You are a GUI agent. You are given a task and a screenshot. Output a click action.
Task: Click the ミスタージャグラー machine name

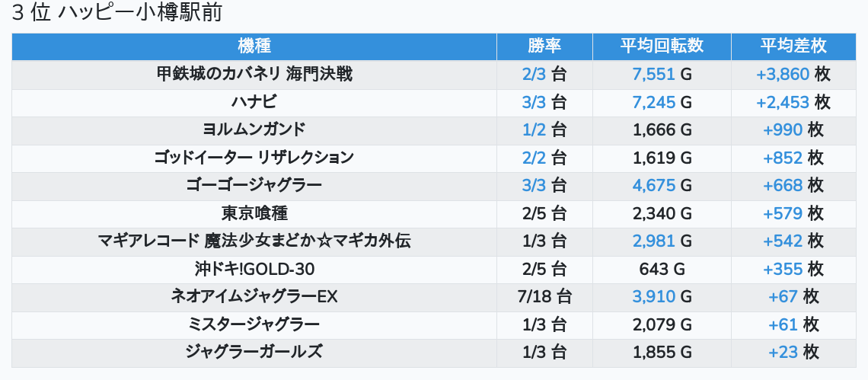click(254, 325)
